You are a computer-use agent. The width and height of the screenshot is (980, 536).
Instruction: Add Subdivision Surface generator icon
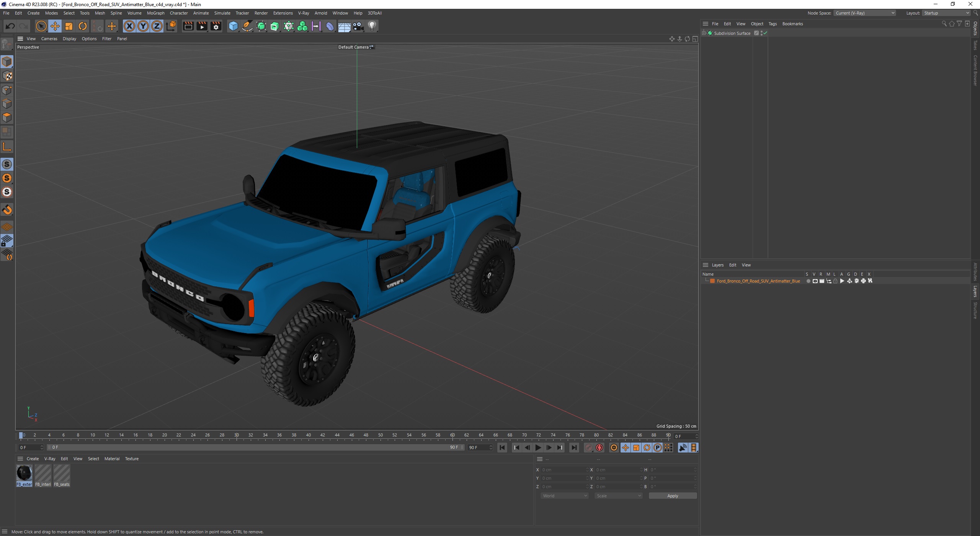261,26
